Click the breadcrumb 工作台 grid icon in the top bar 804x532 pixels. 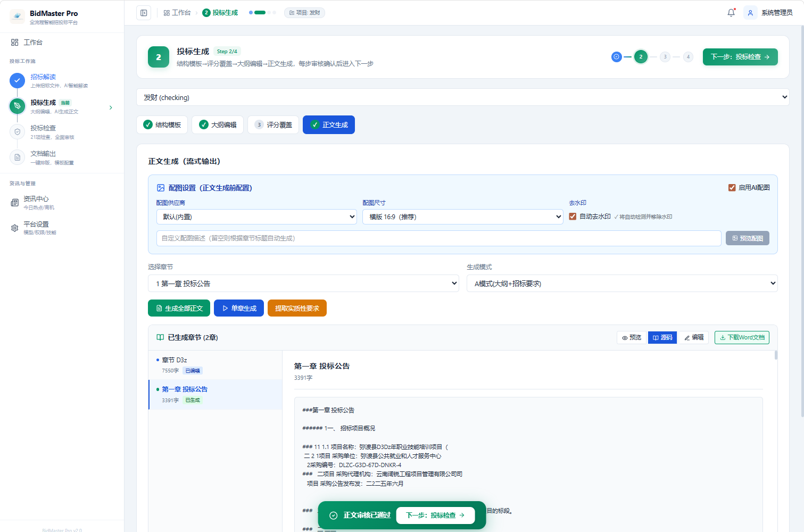[167, 13]
